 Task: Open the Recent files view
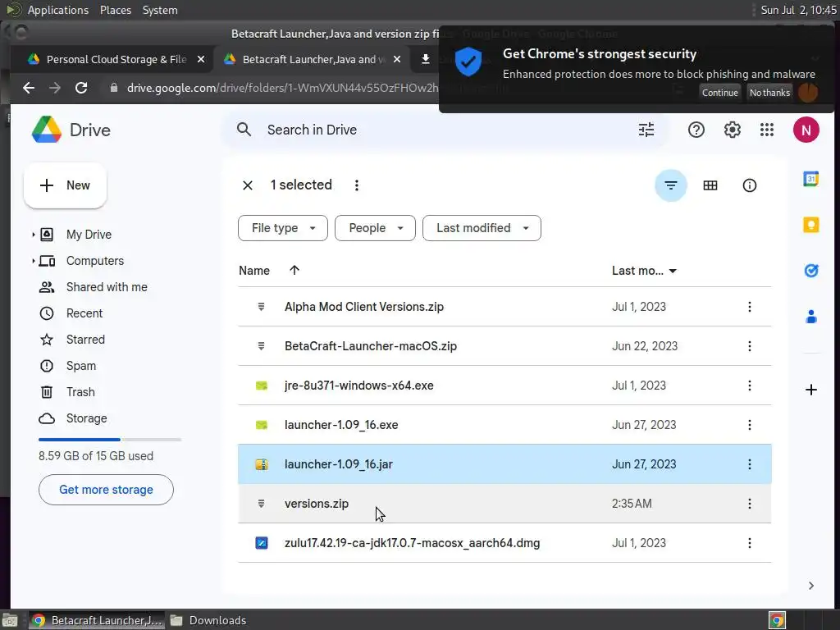point(84,313)
